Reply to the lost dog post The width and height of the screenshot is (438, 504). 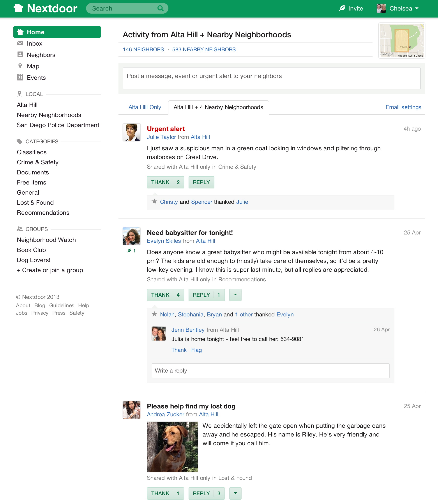click(207, 493)
